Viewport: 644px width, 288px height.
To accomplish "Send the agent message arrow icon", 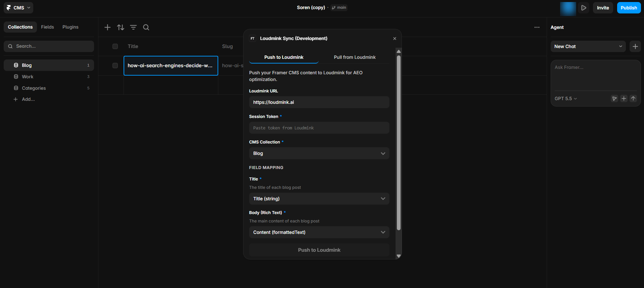I will [633, 98].
